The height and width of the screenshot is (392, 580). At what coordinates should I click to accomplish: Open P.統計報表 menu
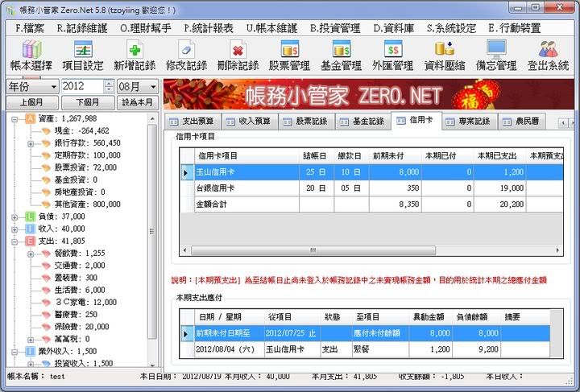(209, 28)
